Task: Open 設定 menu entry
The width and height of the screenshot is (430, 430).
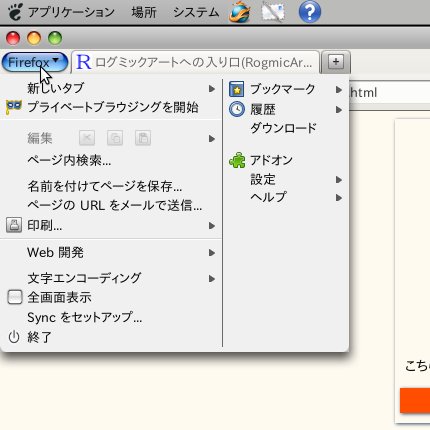Action: [x=286, y=180]
